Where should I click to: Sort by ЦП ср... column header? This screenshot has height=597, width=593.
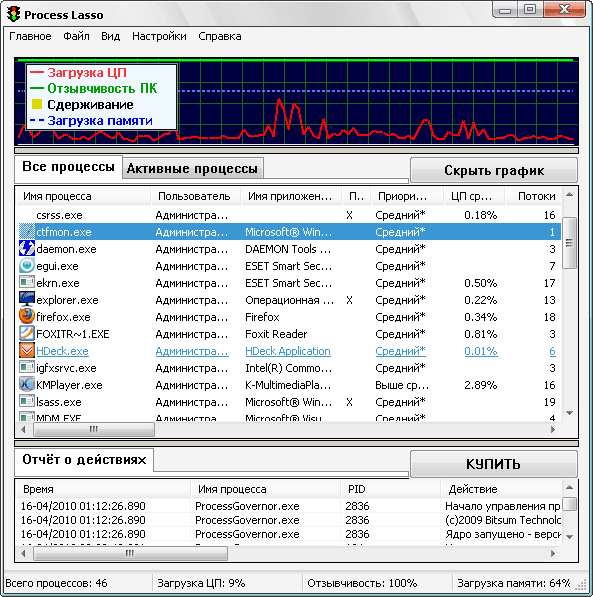coord(474,196)
